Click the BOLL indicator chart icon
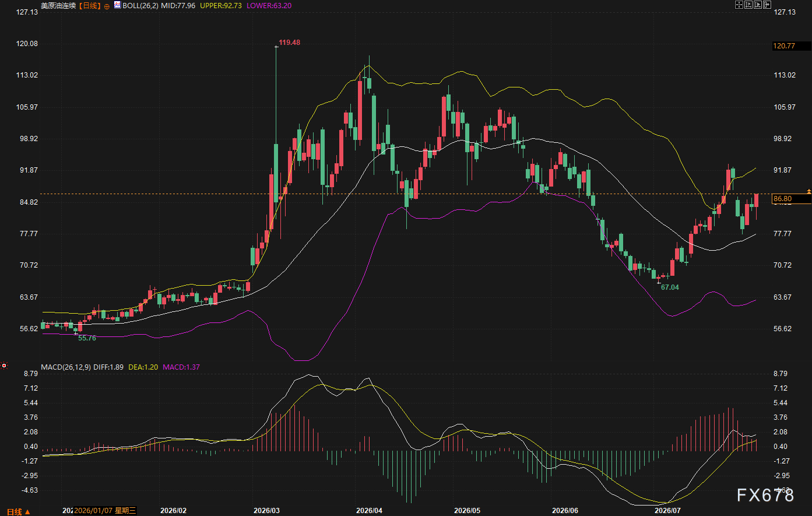The width and height of the screenshot is (812, 516). 117,5
